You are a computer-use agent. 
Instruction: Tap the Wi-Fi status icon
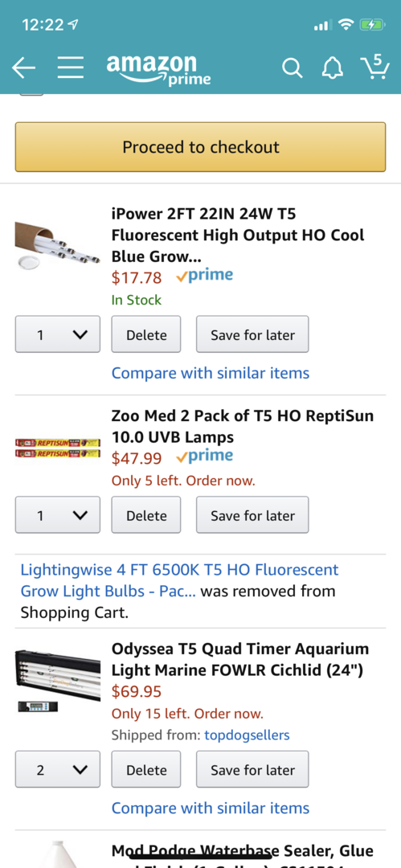[x=346, y=25]
